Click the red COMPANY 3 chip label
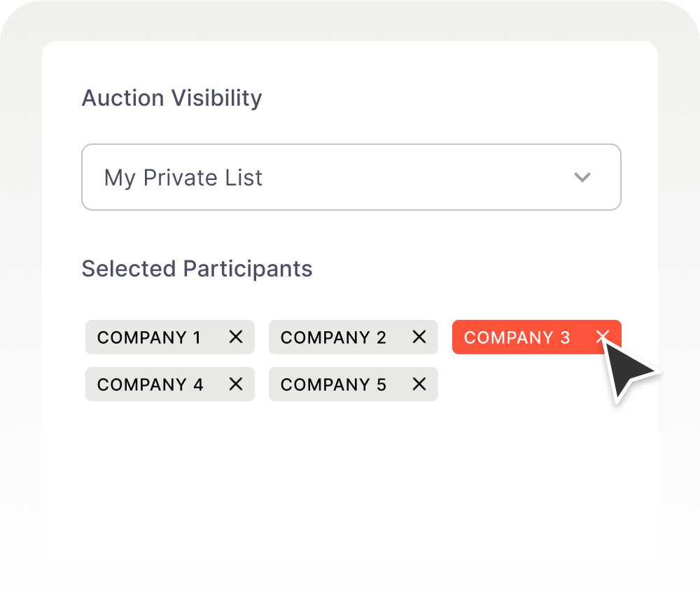 (517, 337)
